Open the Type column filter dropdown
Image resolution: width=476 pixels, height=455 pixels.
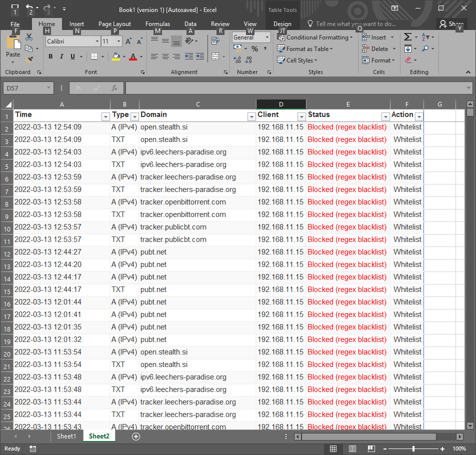(x=134, y=116)
